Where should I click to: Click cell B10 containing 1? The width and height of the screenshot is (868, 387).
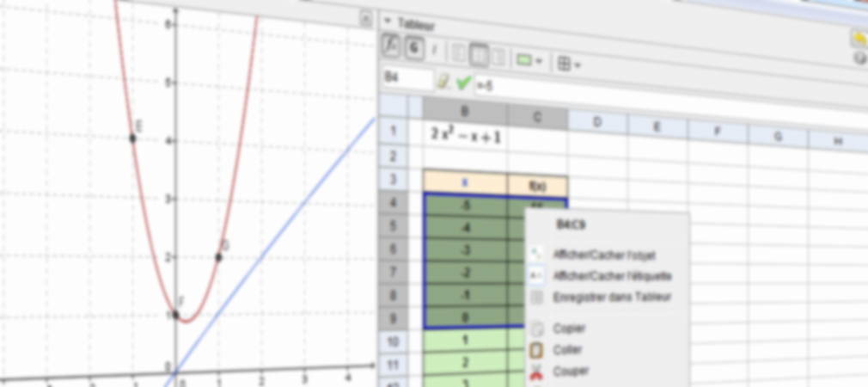click(x=465, y=340)
